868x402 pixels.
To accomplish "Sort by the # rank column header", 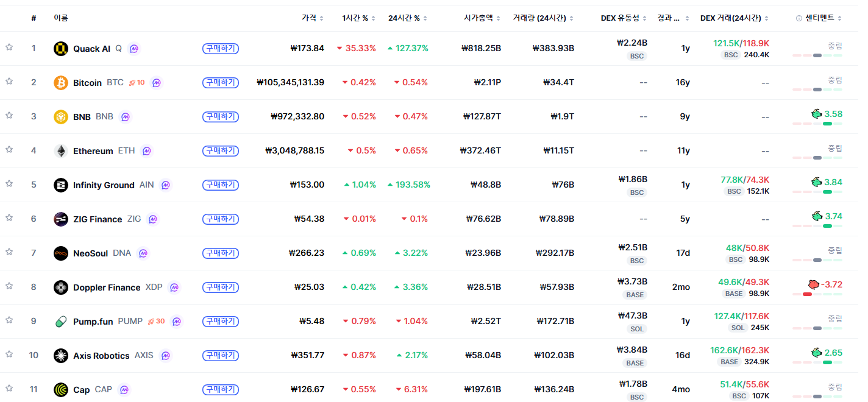I will [34, 18].
